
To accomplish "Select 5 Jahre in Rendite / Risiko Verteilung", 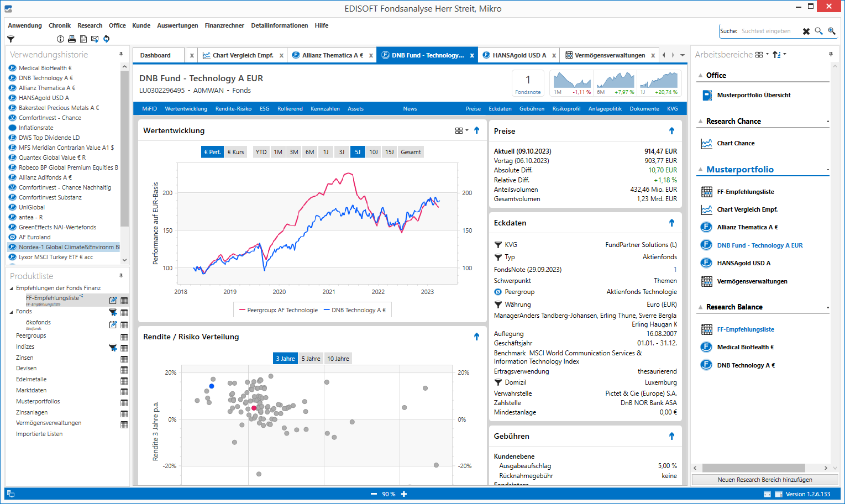I will tap(311, 359).
